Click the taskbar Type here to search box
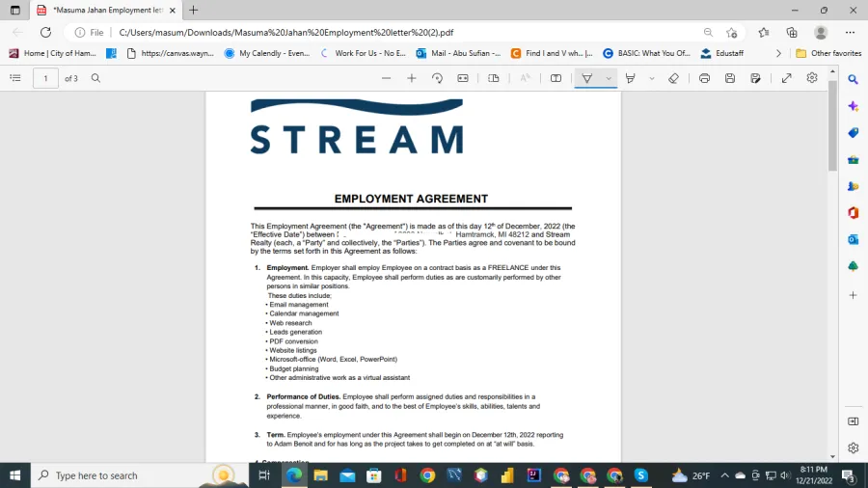Viewport: 868px width, 488px height. point(140,475)
